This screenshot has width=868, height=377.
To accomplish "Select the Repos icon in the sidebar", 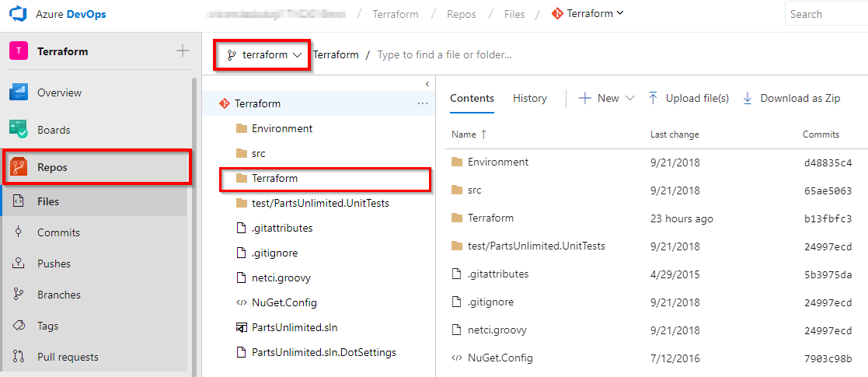I will (x=19, y=166).
